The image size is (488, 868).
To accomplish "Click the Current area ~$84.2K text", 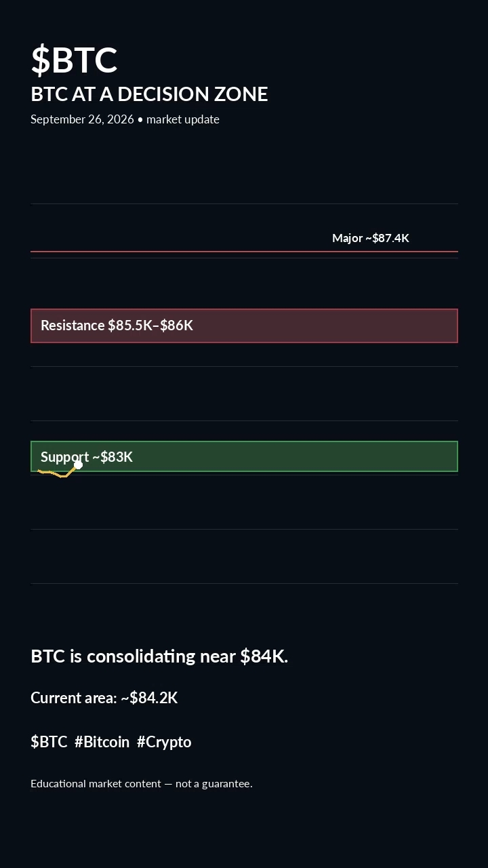I will click(104, 698).
